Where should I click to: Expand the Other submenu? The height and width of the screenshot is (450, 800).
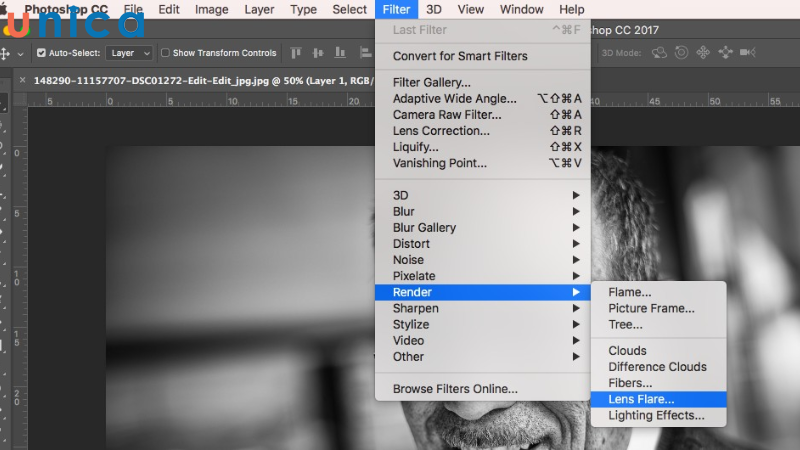[x=483, y=357]
